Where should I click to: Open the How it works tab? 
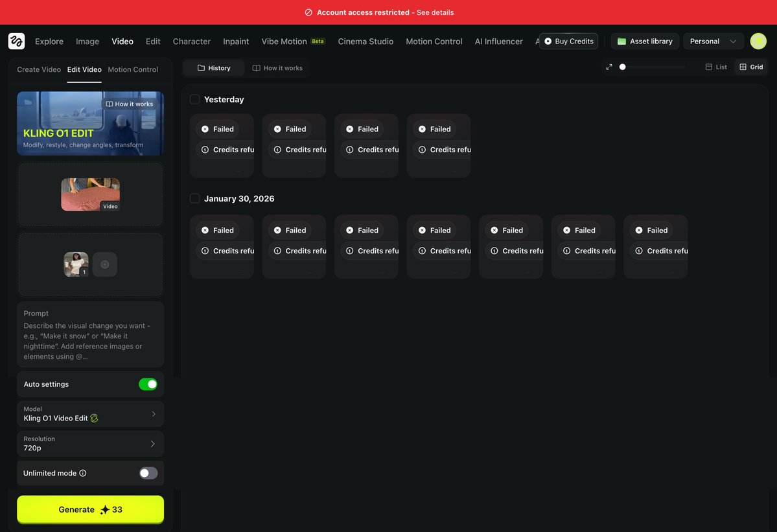[277, 68]
